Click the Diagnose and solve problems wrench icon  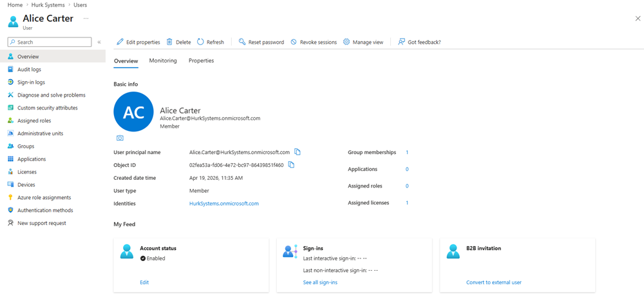click(11, 95)
